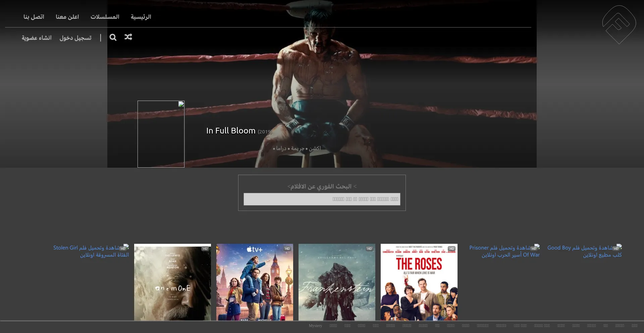Open the Stolen Girl movie link

pyautogui.click(x=91, y=251)
